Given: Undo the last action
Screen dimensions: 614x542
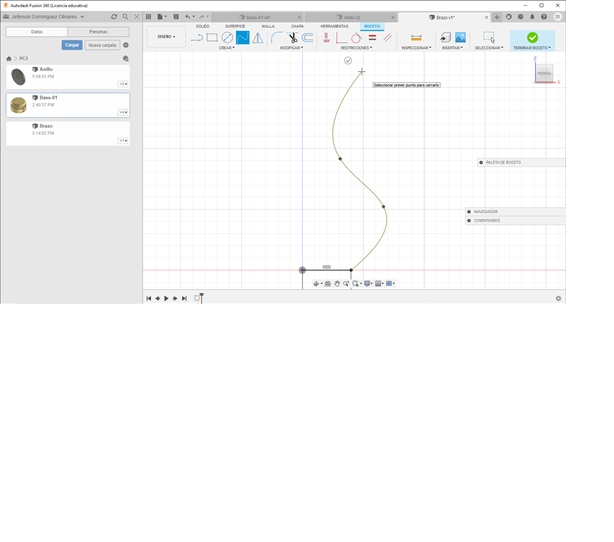Looking at the screenshot, I should 188,17.
